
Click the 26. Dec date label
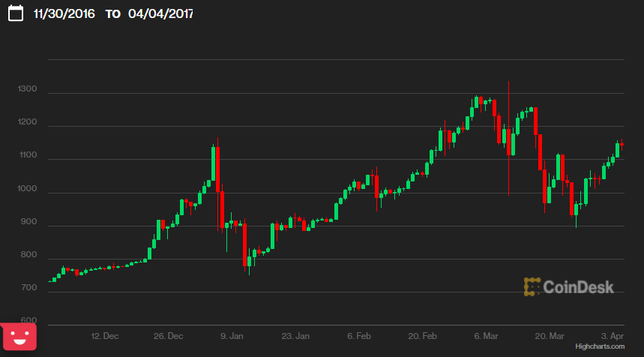[169, 336]
